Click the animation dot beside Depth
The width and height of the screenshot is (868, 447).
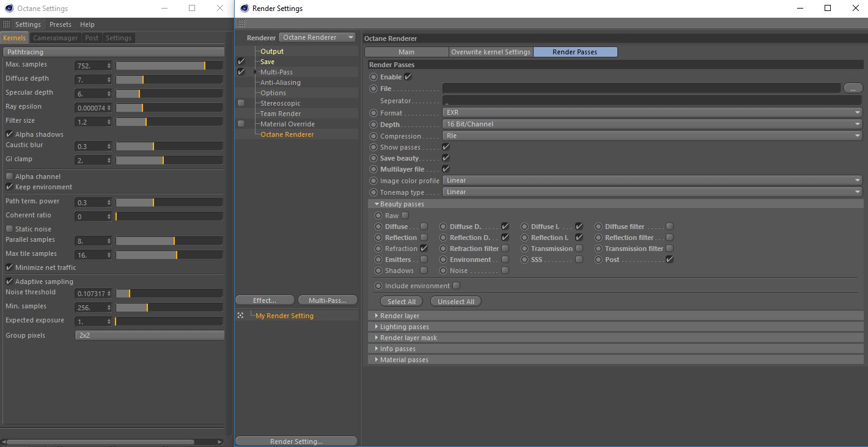pos(373,125)
